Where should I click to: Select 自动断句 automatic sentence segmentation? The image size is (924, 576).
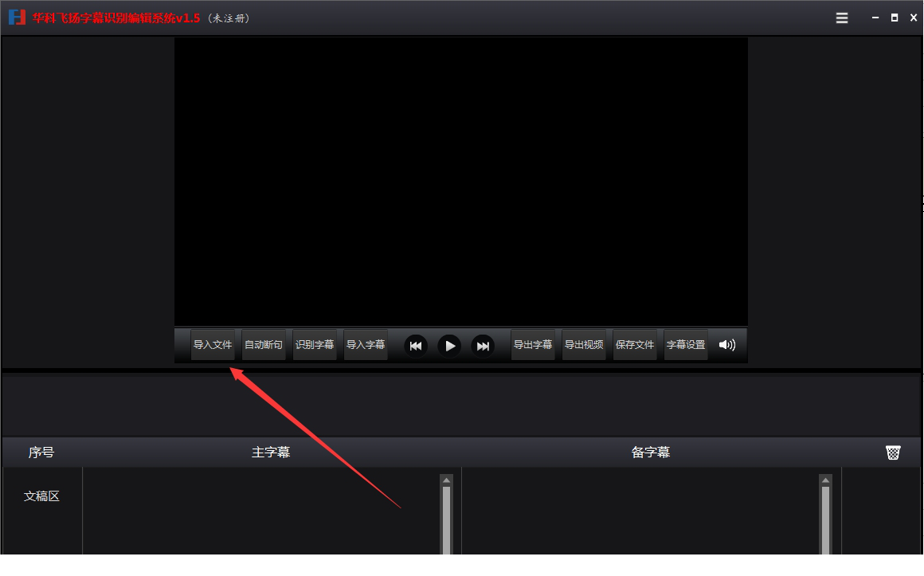tap(264, 345)
